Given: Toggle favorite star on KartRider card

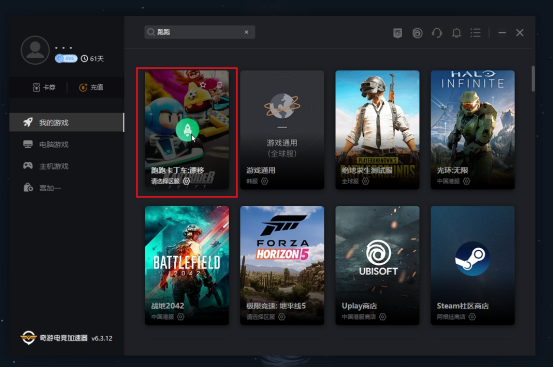Looking at the screenshot, I should point(203,85).
